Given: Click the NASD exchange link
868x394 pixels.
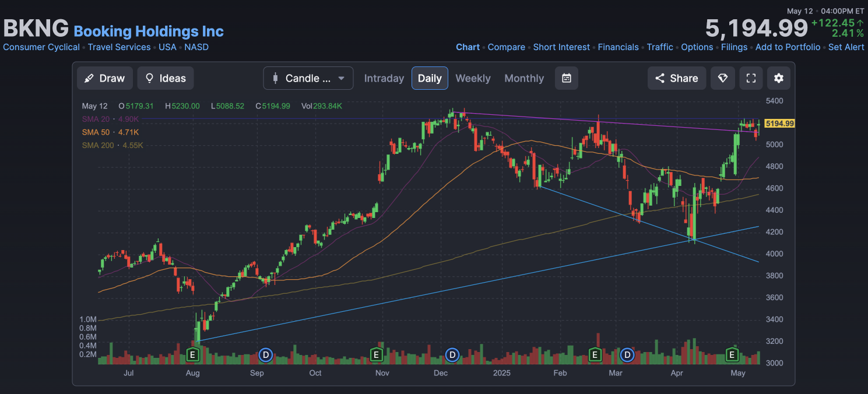Looking at the screenshot, I should (x=196, y=47).
